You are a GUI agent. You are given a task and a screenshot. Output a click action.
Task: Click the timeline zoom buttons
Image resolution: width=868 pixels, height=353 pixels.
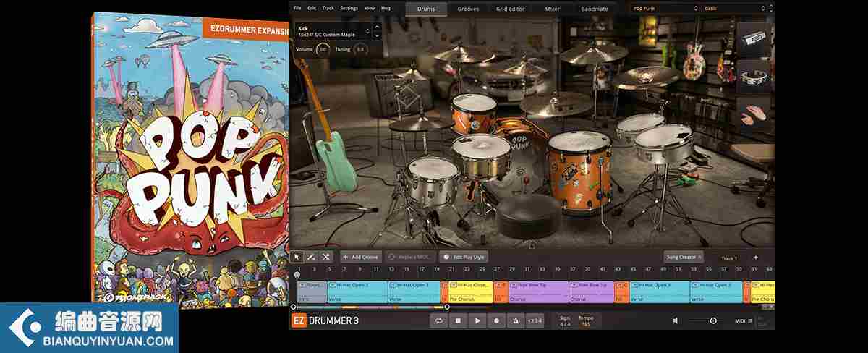click(767, 307)
